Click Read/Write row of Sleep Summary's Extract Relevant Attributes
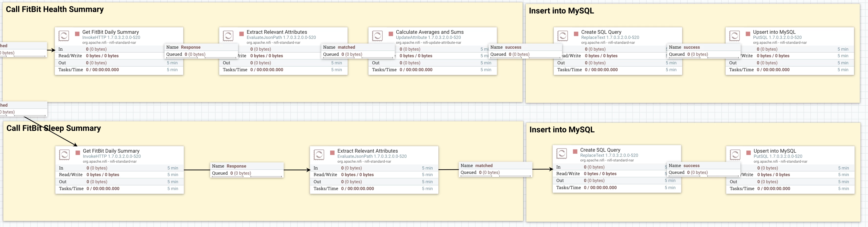 (374, 175)
